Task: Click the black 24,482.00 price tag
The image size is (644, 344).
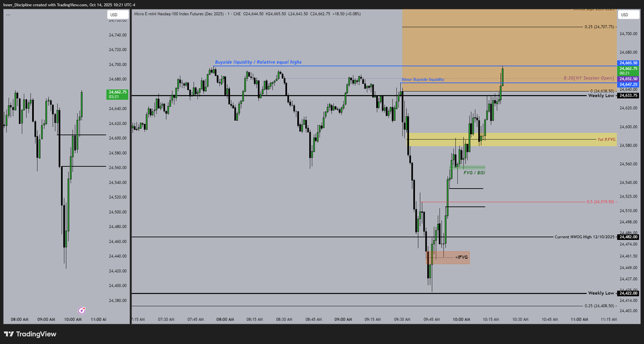Action: 628,237
